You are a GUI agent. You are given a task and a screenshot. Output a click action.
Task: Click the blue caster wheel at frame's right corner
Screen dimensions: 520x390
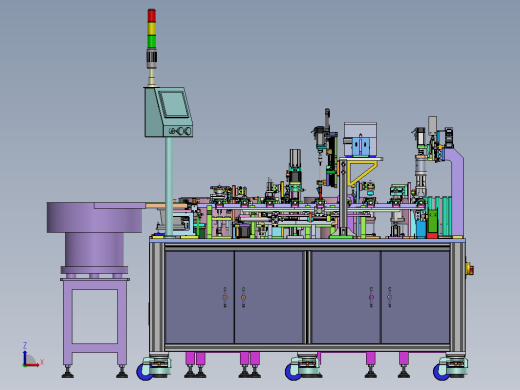[441, 372]
